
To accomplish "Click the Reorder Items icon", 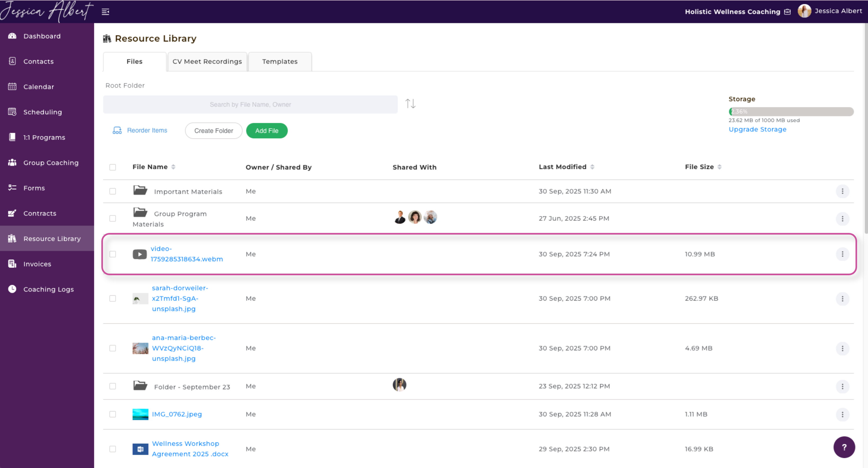I will (x=117, y=131).
